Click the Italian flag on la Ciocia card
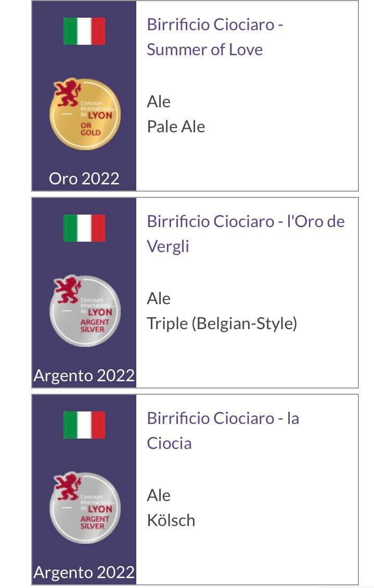The image size is (374, 588). 84,425
